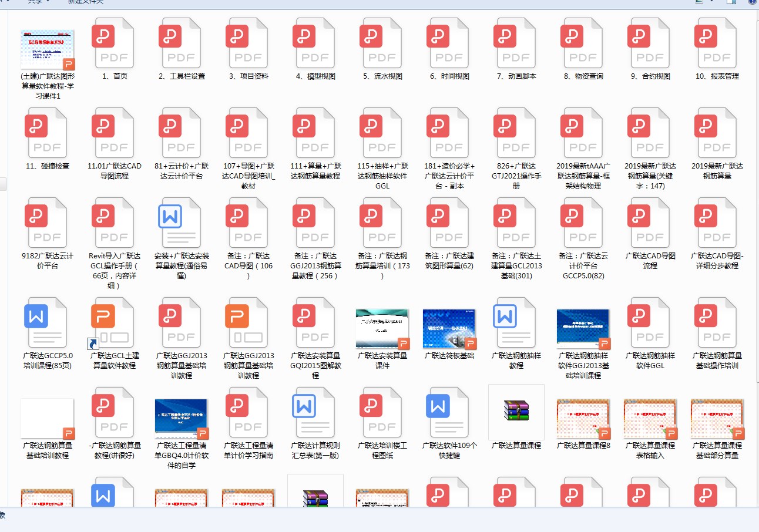Click PDF file name 广联达GGJ2013钢筋算量基础培训教程
Viewport: 759px width, 532px height.
(x=182, y=365)
